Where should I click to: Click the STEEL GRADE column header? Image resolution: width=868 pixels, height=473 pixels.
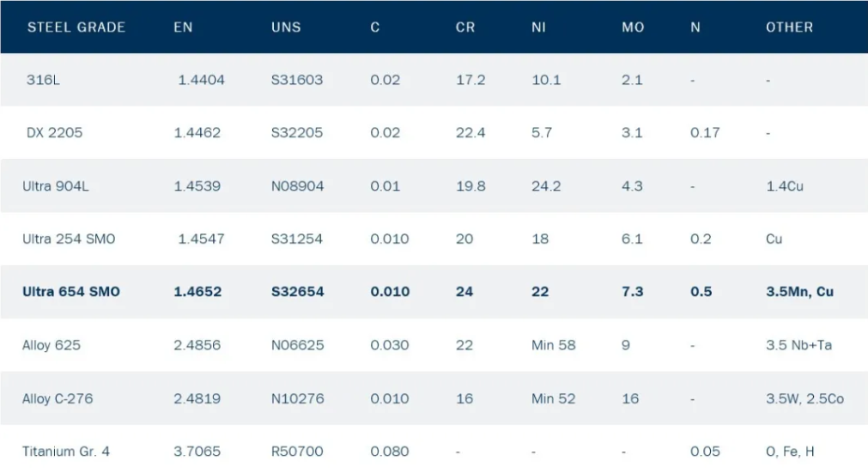76,27
